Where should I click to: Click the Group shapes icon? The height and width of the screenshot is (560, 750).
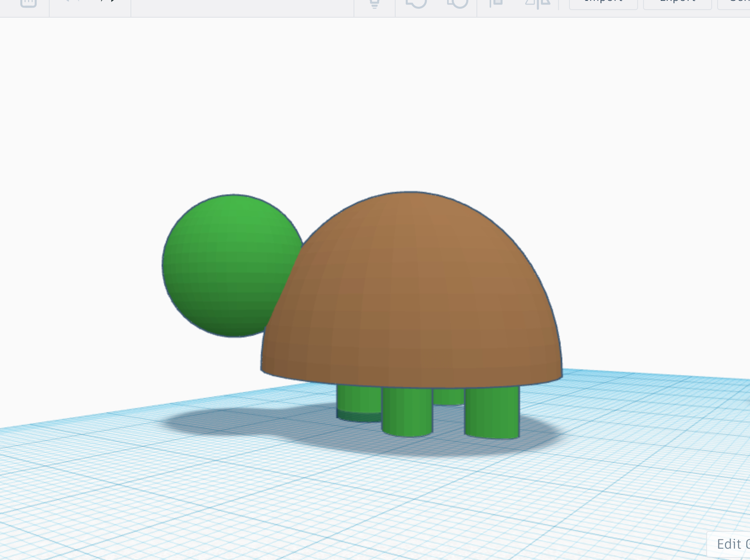click(x=416, y=4)
